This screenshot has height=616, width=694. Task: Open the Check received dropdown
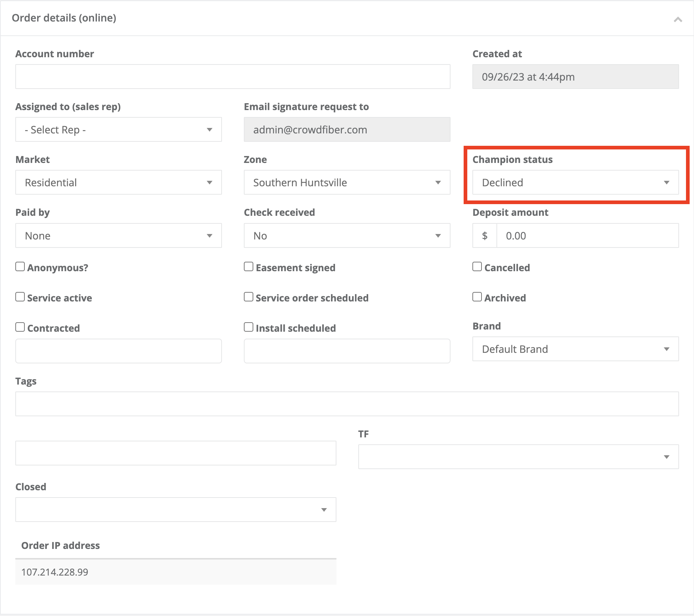[x=347, y=236]
